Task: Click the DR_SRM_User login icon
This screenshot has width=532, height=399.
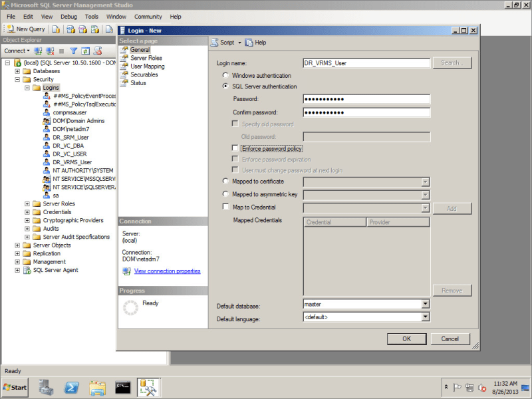Action: point(47,137)
